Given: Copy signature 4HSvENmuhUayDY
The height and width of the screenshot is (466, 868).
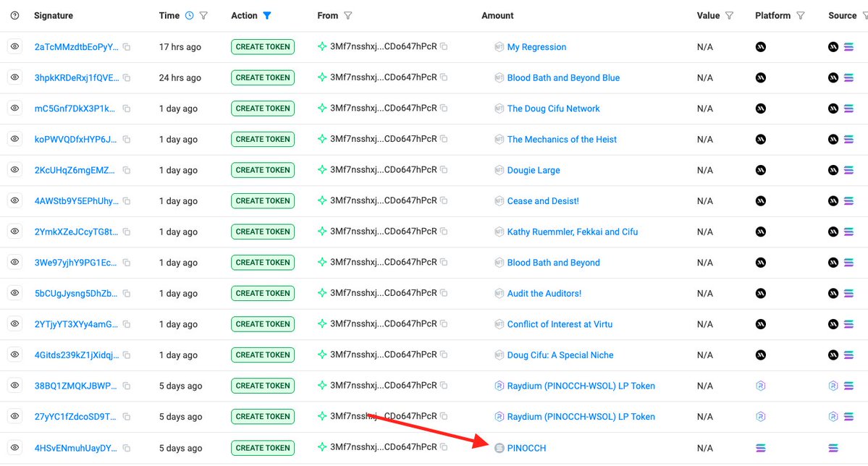Looking at the screenshot, I should [127, 448].
